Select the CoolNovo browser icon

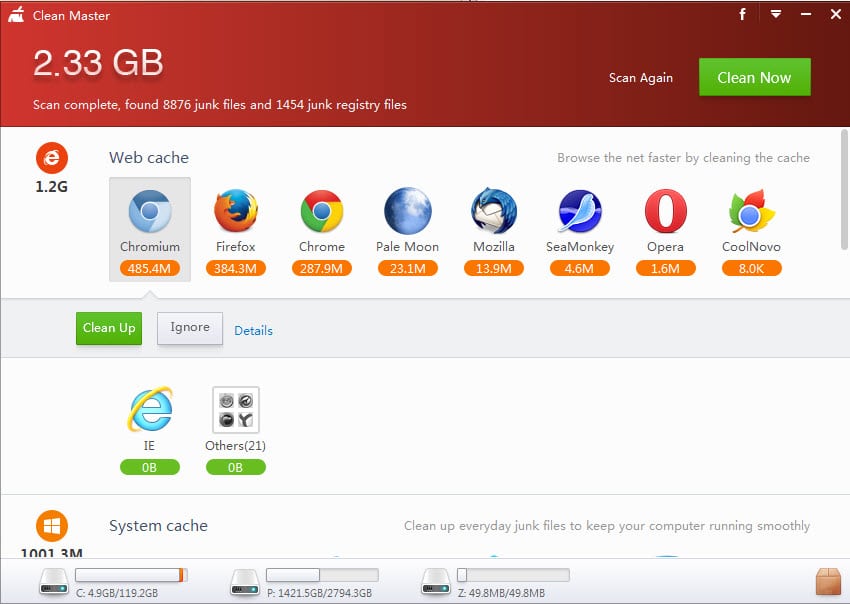(x=751, y=211)
